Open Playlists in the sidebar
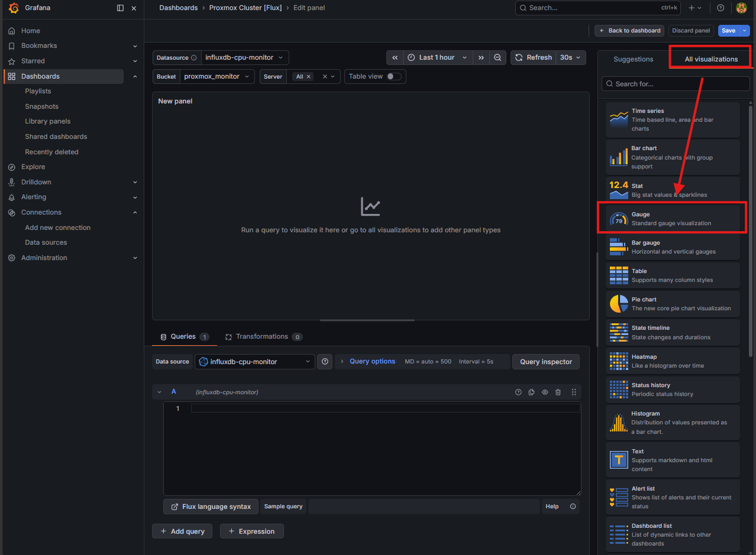The width and height of the screenshot is (756, 555). 38,92
